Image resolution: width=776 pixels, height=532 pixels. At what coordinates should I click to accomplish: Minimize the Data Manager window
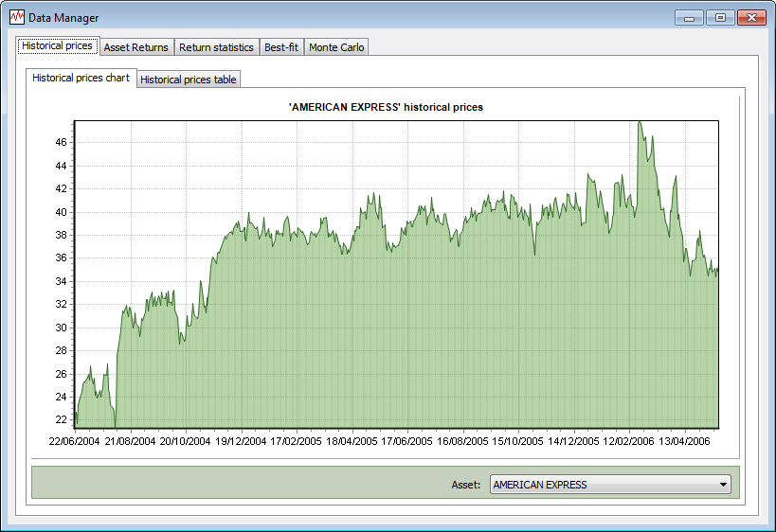(x=689, y=18)
